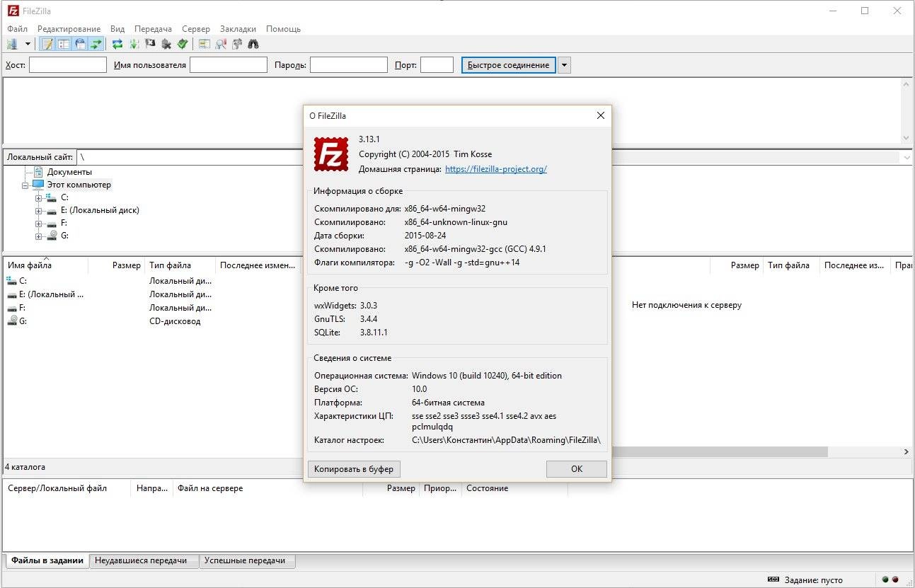Select the C: row in file list
Viewport: 915px width, 588px height.
153,281
